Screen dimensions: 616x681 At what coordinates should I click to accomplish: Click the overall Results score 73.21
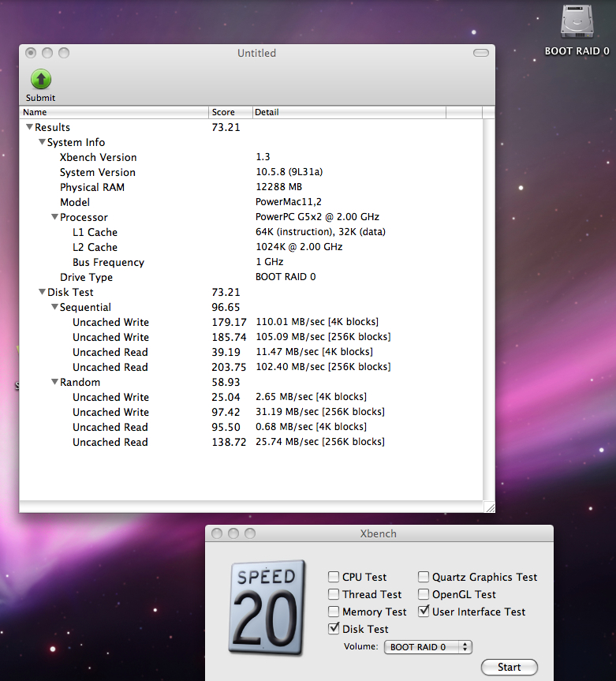pos(226,127)
